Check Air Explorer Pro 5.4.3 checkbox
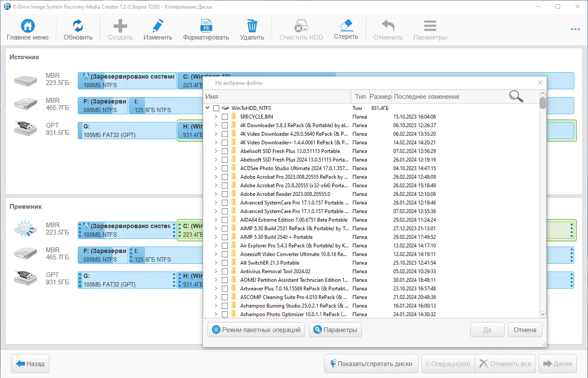Screen dimensions: 588x378 (x=225, y=246)
